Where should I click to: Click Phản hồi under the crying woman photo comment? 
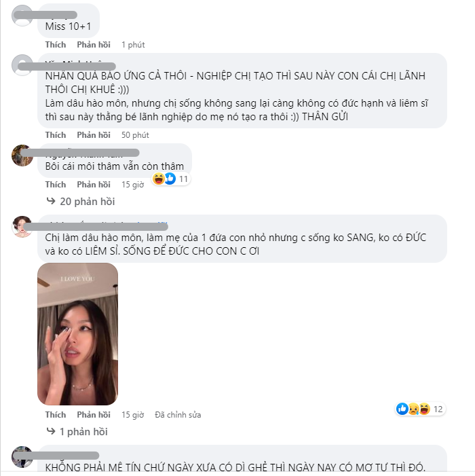(94, 414)
